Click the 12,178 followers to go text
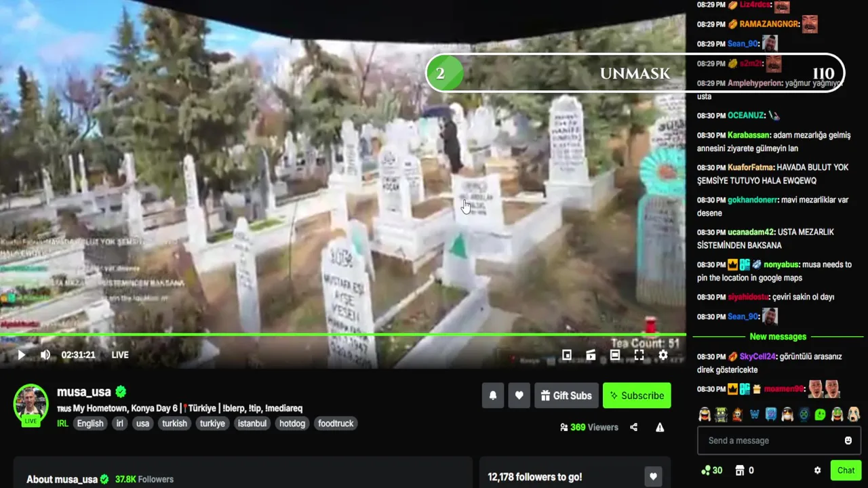Screen dimensions: 868x488 [x=534, y=477]
